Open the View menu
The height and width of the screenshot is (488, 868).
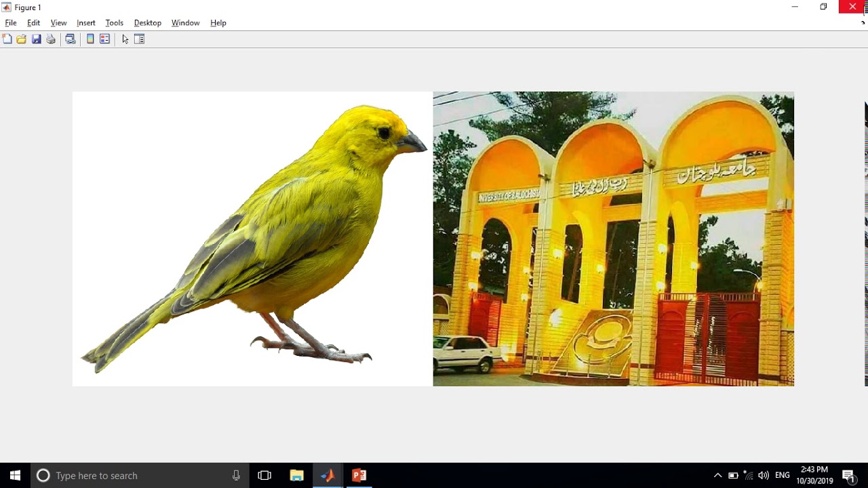[x=58, y=23]
